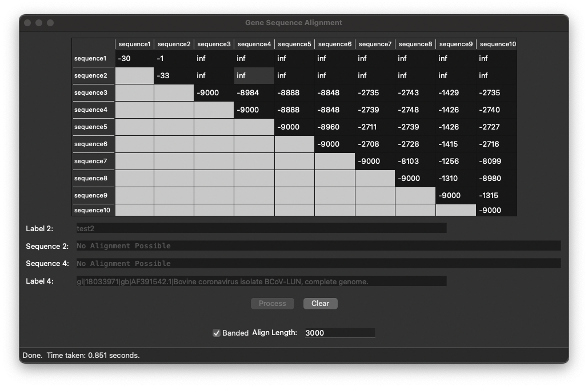Click the -8980 cell in sequence8 row
588x387 pixels.
(497, 178)
